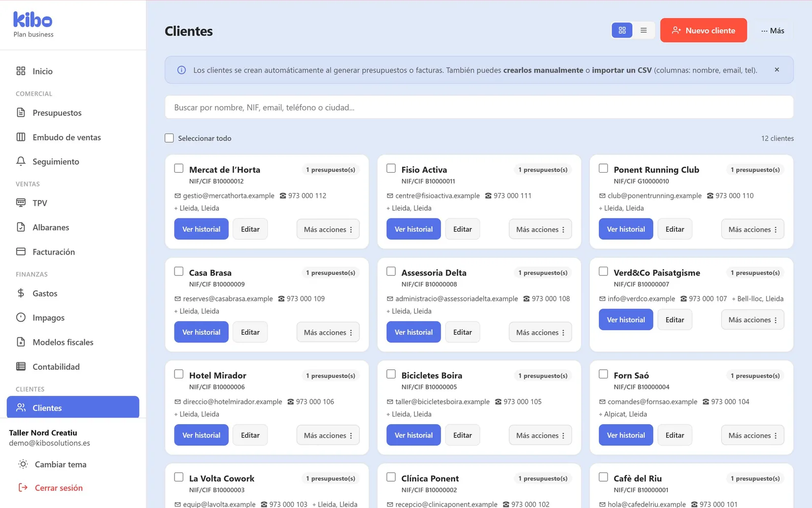Open Seguimiento bell icon
Viewport: 812px width, 508px height.
point(21,161)
